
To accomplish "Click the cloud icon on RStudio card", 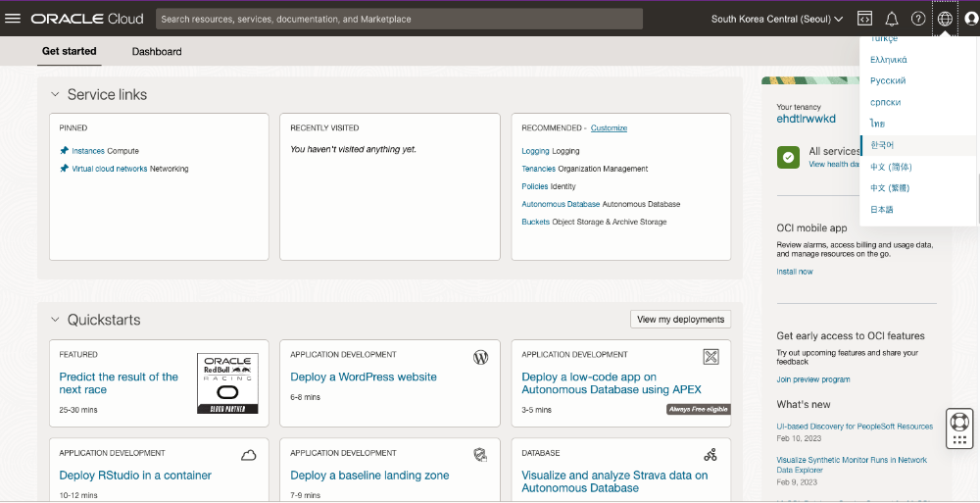I will click(x=249, y=456).
